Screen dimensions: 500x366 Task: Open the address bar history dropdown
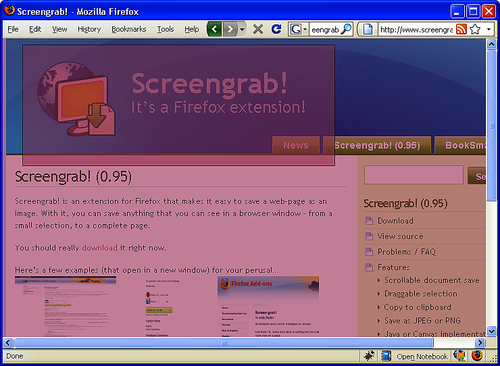coord(489,30)
